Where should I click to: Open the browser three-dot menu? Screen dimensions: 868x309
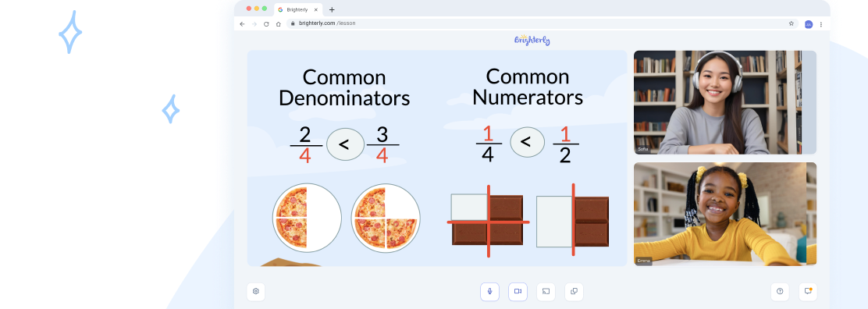coord(821,24)
